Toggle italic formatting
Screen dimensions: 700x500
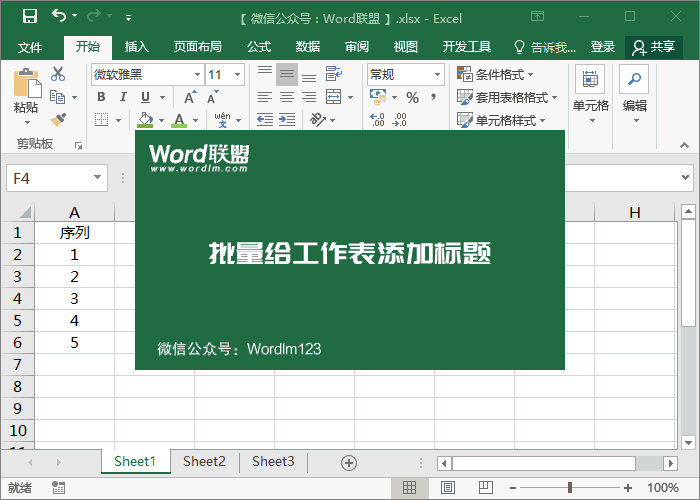click(x=123, y=97)
